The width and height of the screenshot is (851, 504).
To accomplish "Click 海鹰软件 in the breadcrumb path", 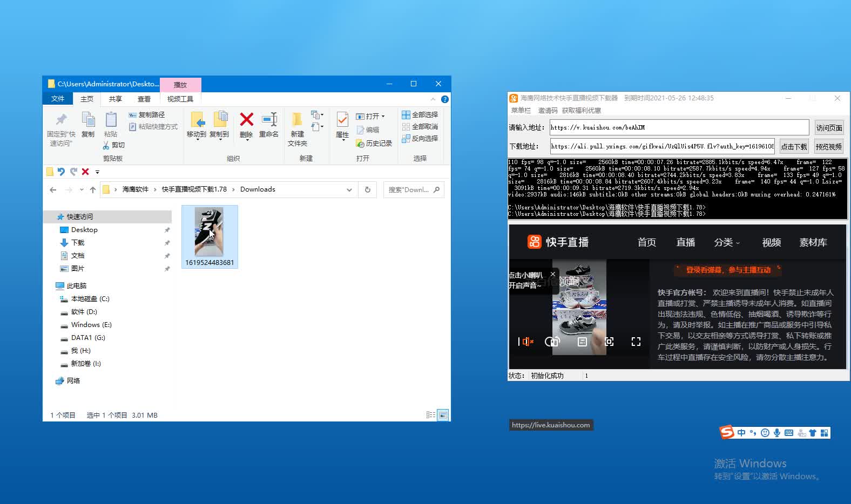I will [135, 189].
